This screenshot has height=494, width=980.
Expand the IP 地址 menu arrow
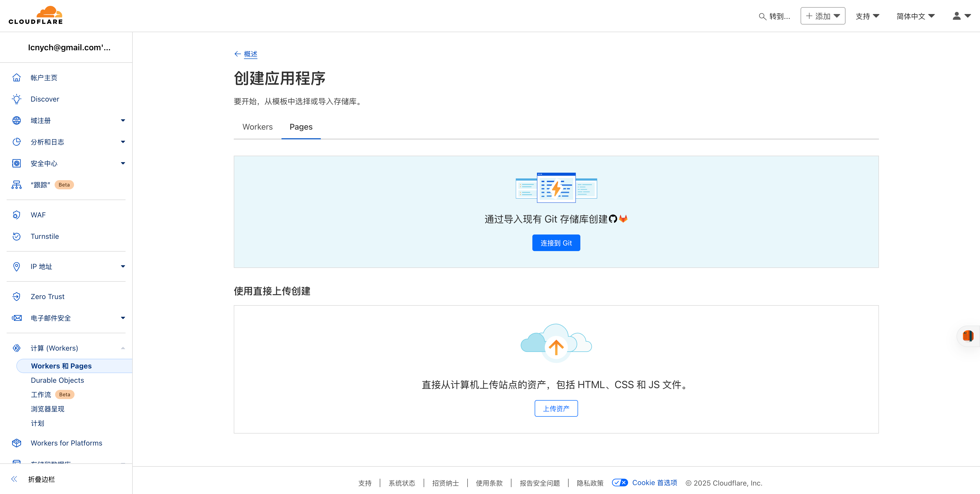[x=123, y=267]
